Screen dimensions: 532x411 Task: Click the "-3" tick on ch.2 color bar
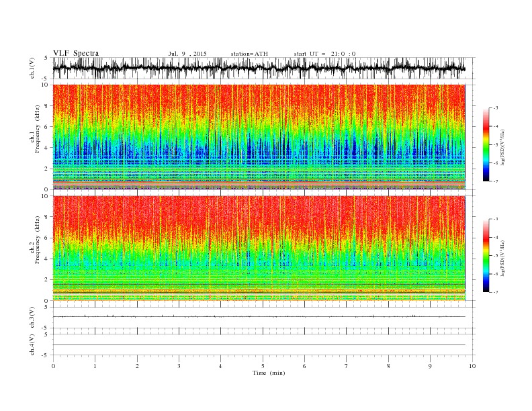pyautogui.click(x=495, y=219)
